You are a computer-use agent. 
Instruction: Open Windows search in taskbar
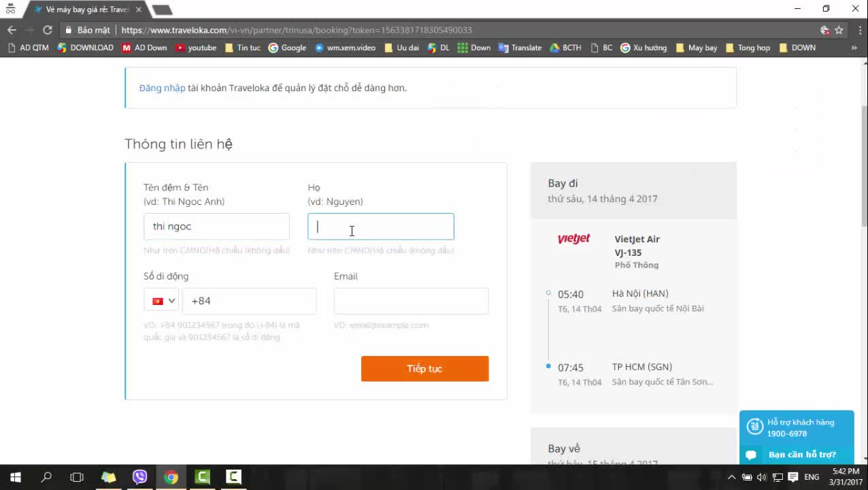pos(46,477)
